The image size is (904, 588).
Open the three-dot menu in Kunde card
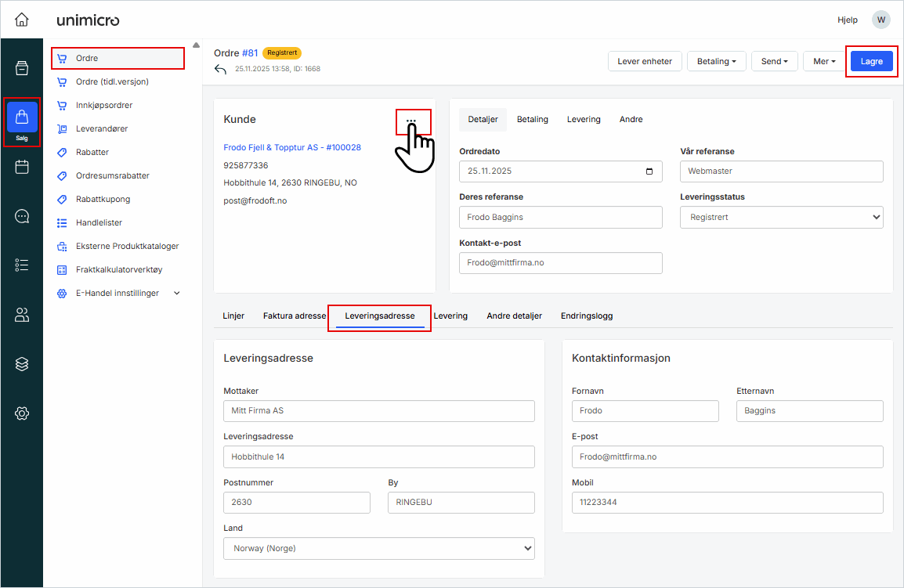412,121
